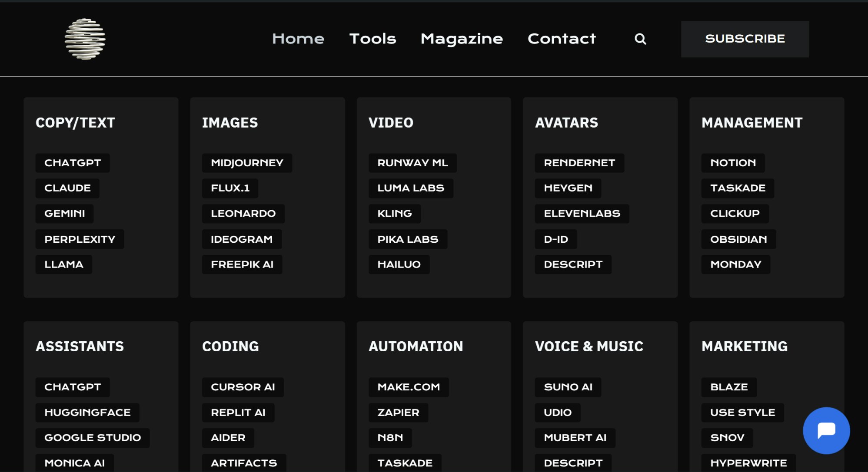Select the Notion tag under Management
Screen dimensions: 868x472
pyautogui.click(x=733, y=163)
